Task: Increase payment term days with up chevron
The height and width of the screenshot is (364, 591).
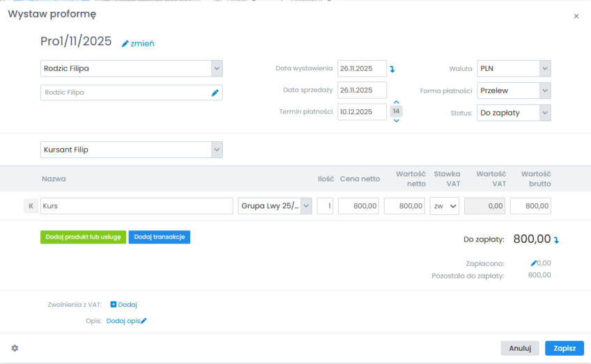Action: coord(396,102)
